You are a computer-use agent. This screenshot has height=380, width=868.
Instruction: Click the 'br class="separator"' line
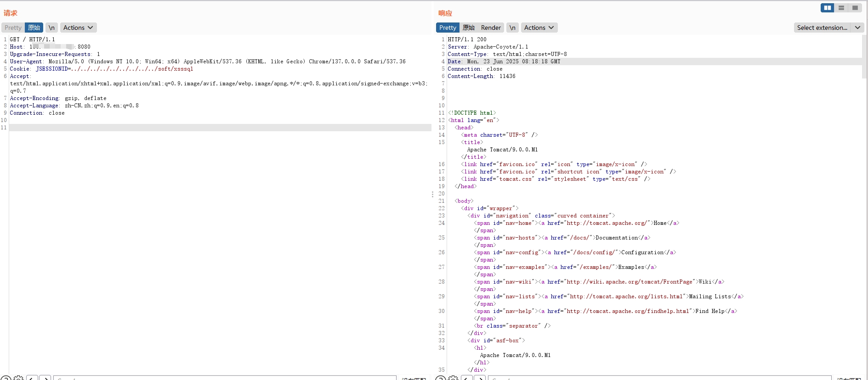click(x=512, y=326)
